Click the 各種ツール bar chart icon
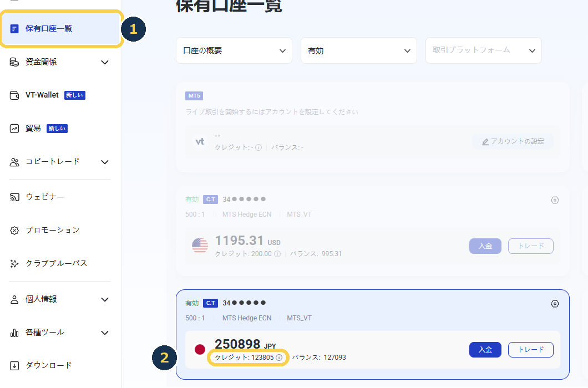 [14, 333]
